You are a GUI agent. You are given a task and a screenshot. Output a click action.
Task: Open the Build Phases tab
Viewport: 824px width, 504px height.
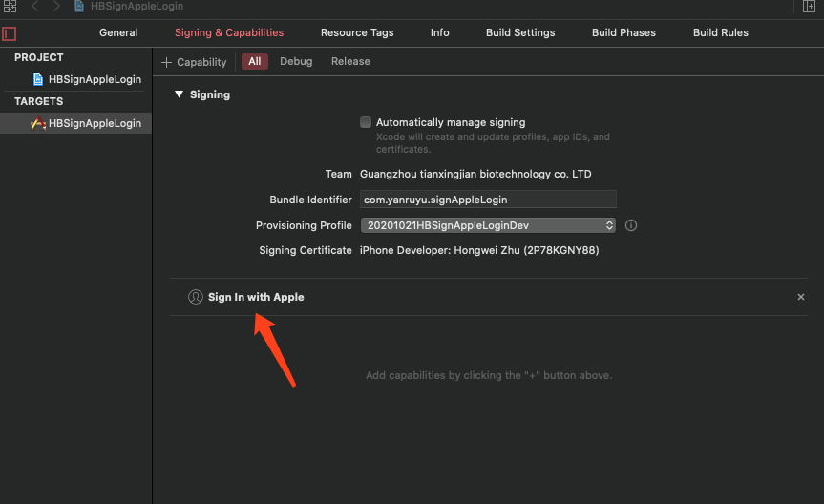coord(623,32)
